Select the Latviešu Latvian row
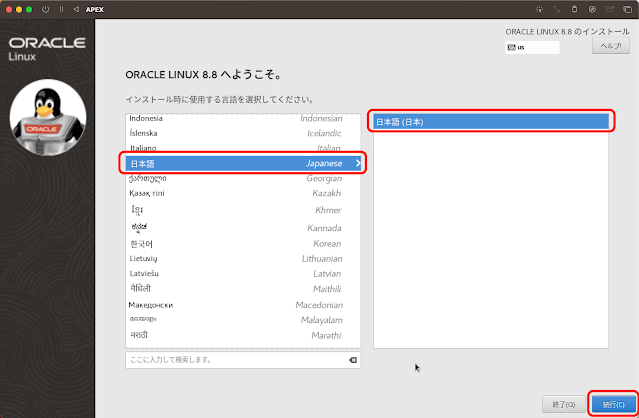The height and width of the screenshot is (418, 639). 243,273
